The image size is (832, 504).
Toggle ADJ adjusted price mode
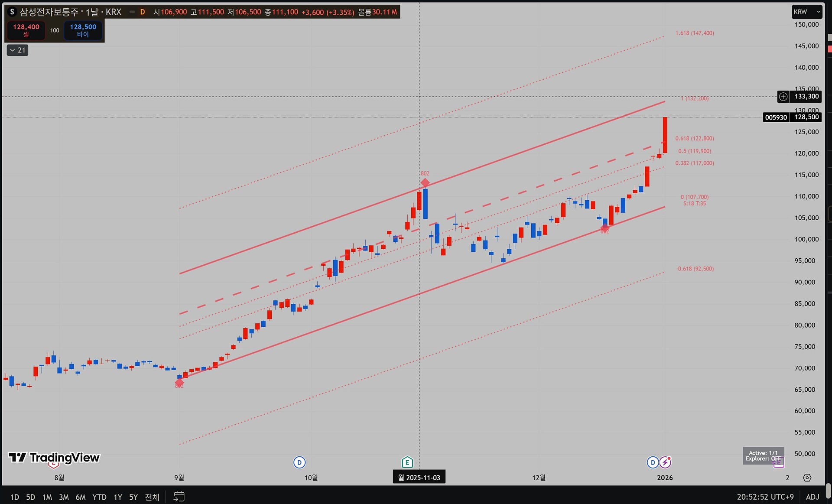(812, 497)
